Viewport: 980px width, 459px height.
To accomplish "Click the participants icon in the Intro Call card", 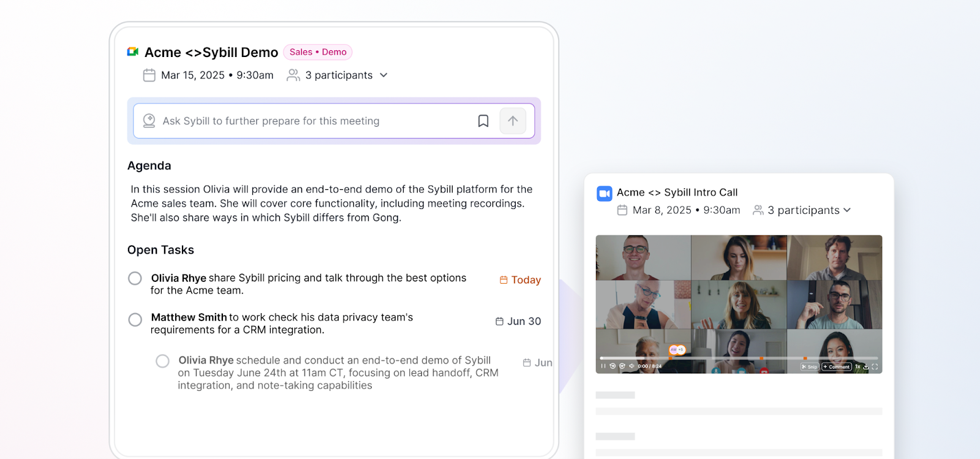I will point(758,210).
